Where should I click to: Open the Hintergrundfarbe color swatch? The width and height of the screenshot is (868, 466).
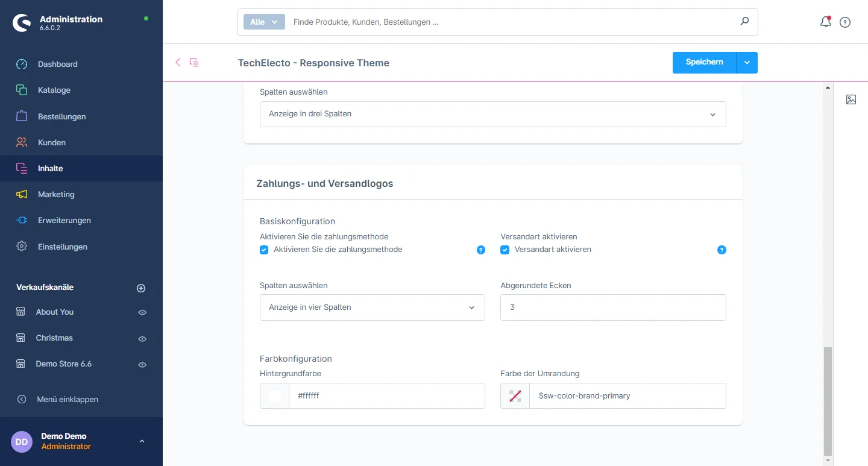pyautogui.click(x=275, y=396)
